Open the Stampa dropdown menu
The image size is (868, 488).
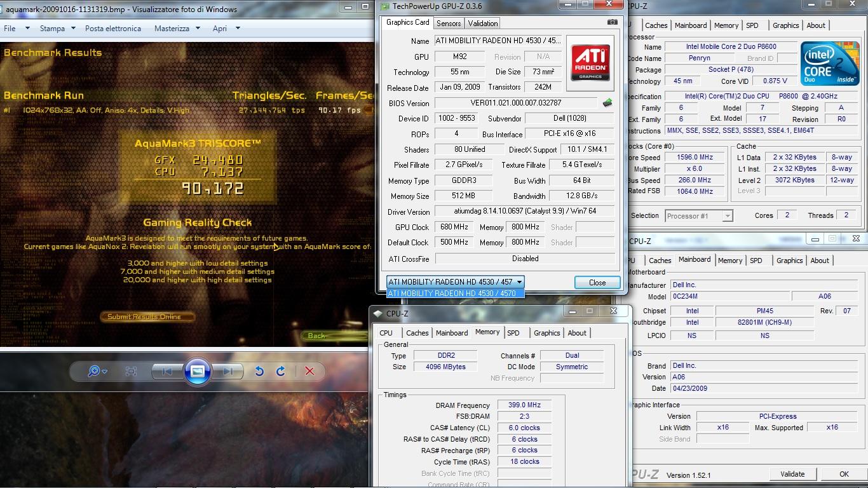(x=57, y=29)
